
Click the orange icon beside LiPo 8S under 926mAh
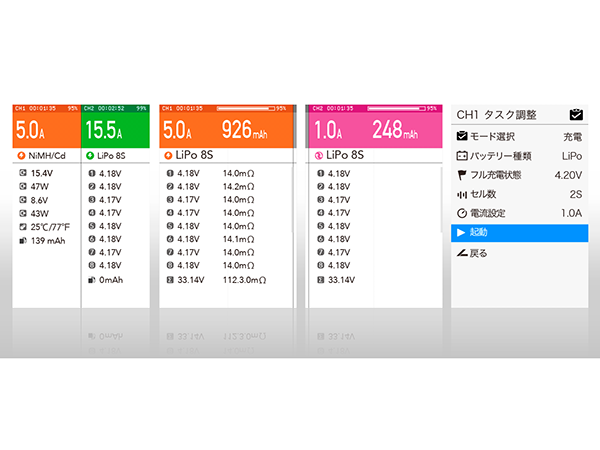point(168,155)
